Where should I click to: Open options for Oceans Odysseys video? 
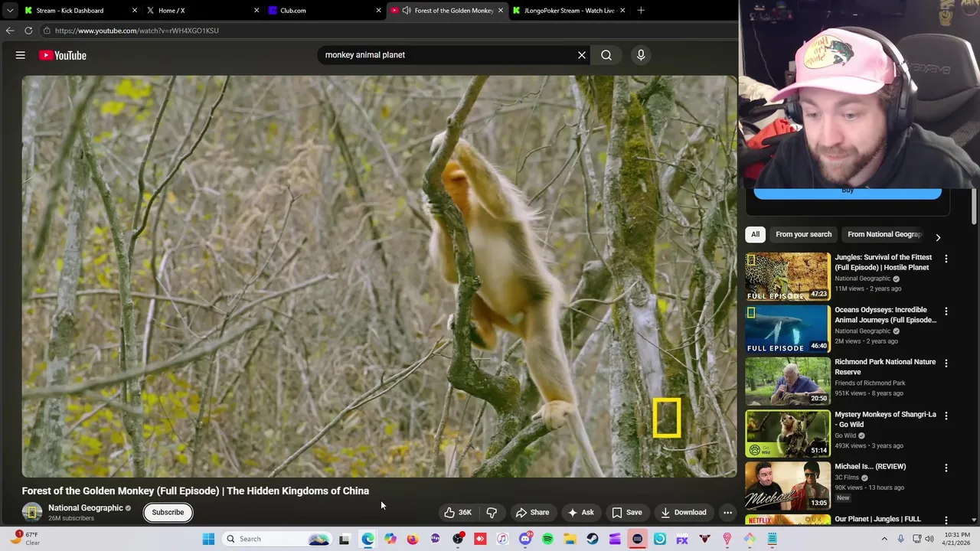coord(946,311)
